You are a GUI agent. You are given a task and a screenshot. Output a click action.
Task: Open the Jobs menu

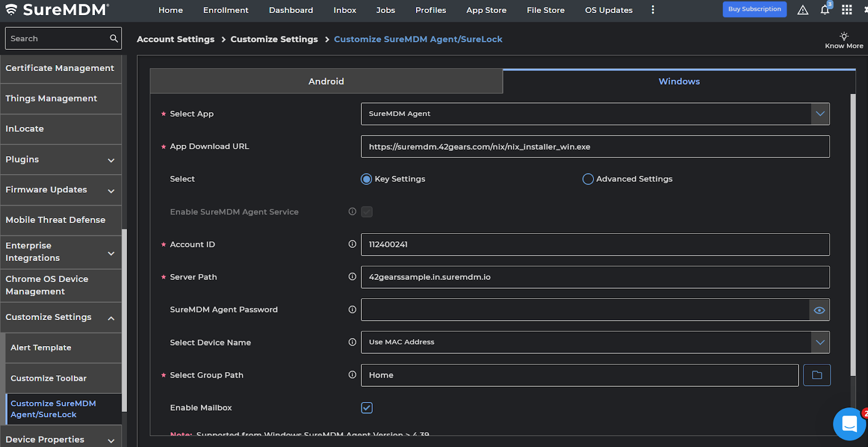tap(386, 10)
